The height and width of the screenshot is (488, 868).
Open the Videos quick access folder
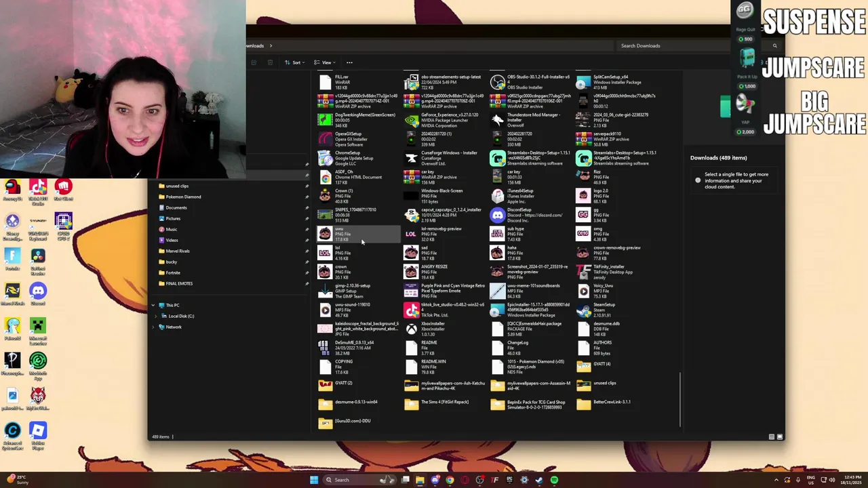172,240
